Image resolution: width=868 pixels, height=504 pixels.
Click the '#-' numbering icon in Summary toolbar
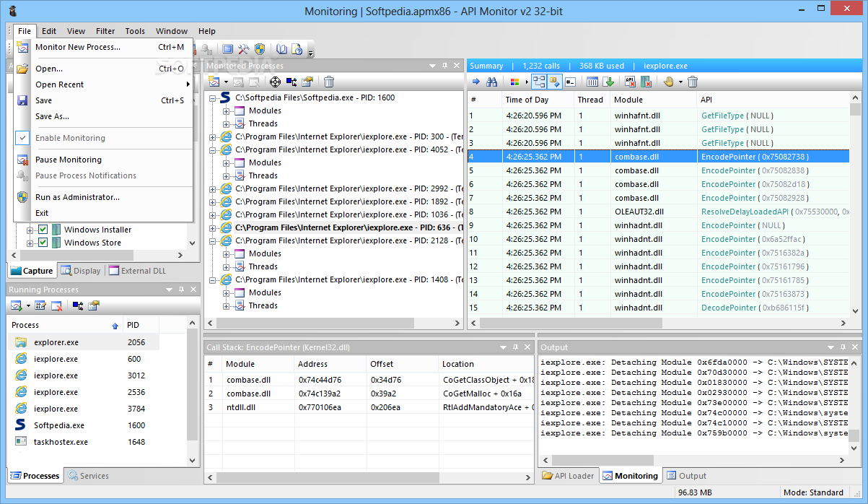[x=571, y=82]
